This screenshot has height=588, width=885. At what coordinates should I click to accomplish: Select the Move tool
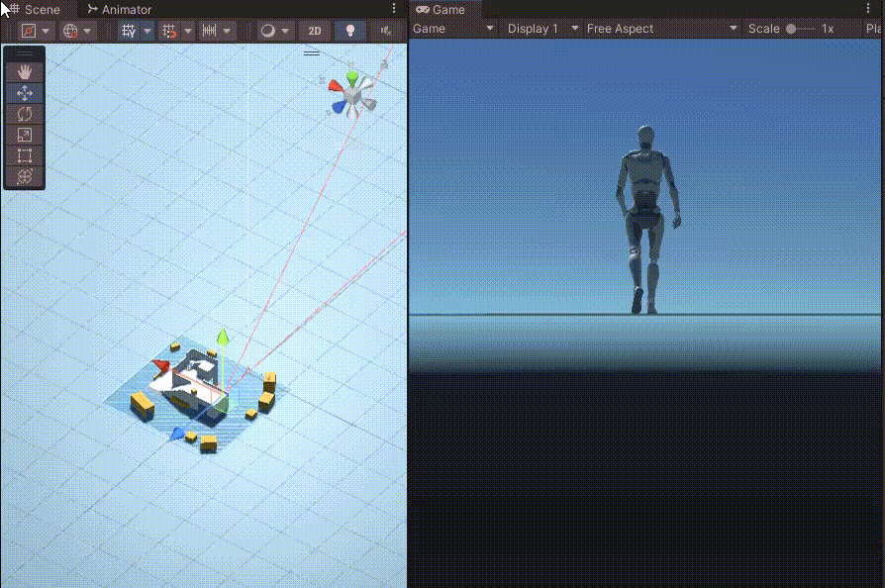[25, 93]
